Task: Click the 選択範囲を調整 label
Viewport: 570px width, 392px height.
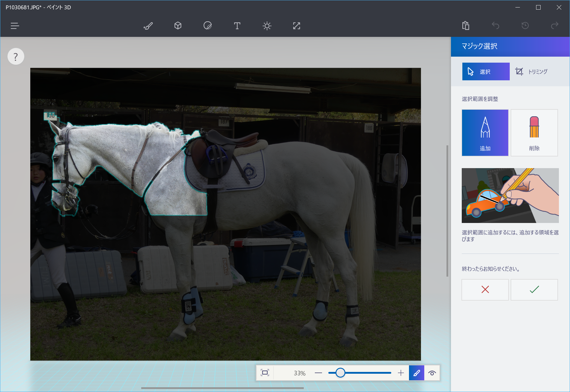Action: coord(480,99)
